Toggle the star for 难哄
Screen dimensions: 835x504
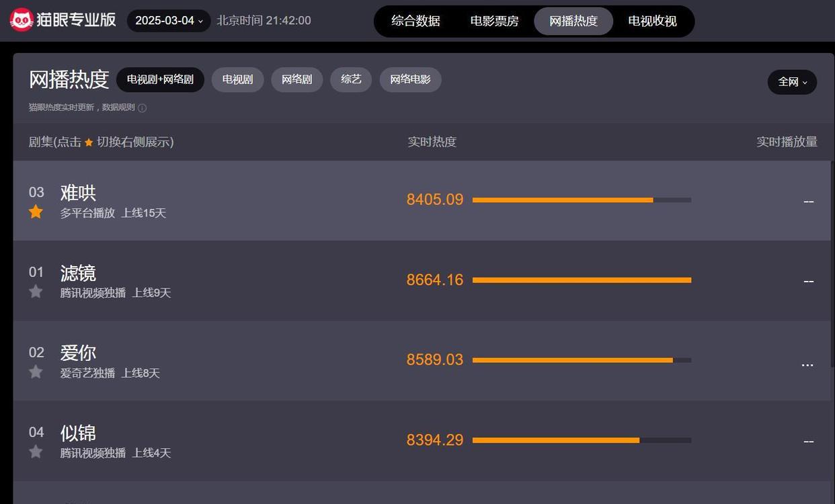click(36, 212)
